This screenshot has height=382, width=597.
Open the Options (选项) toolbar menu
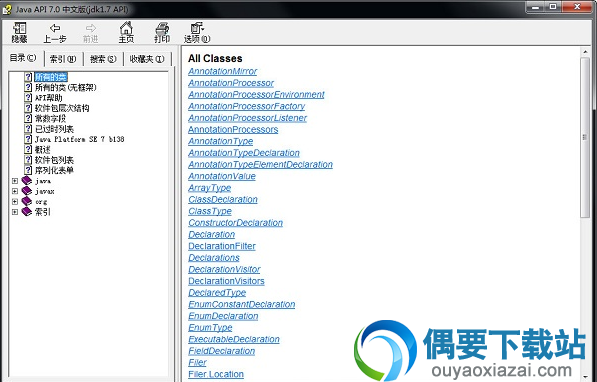point(197,33)
